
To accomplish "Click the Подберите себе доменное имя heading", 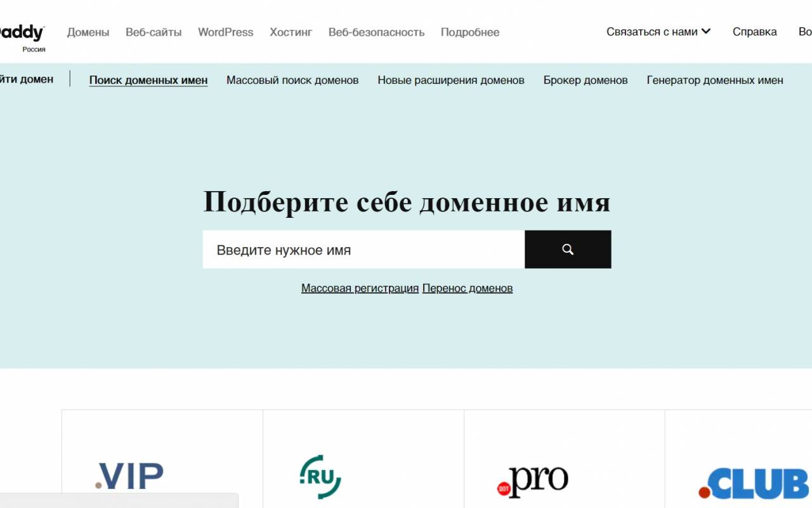I will coord(407,202).
